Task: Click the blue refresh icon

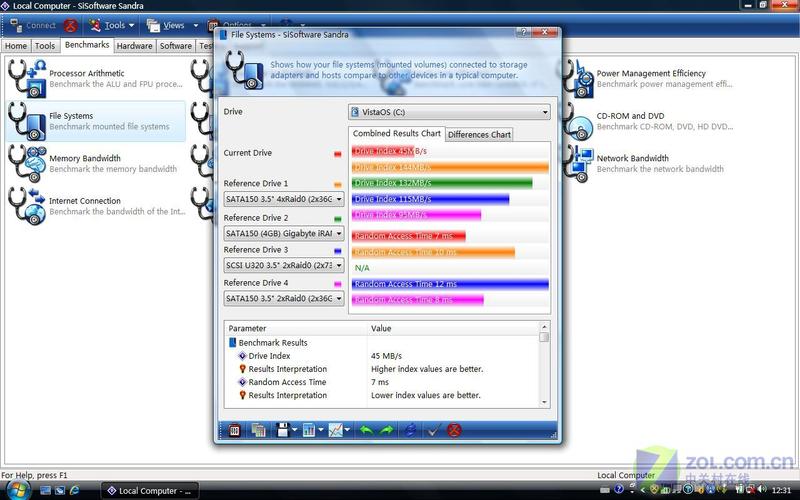Action: pyautogui.click(x=410, y=431)
